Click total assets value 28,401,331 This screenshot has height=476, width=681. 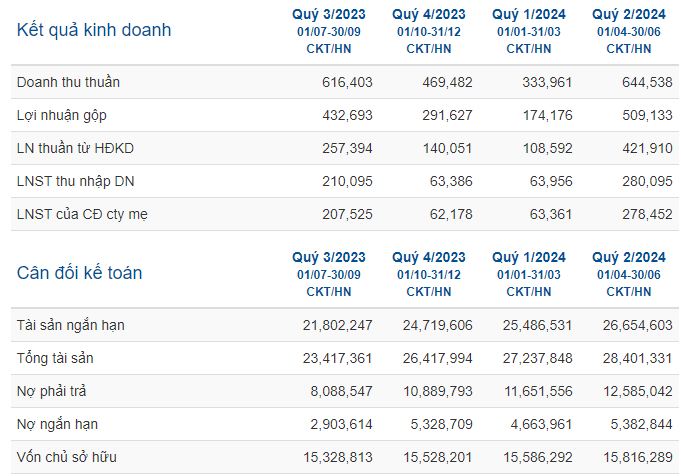click(638, 359)
